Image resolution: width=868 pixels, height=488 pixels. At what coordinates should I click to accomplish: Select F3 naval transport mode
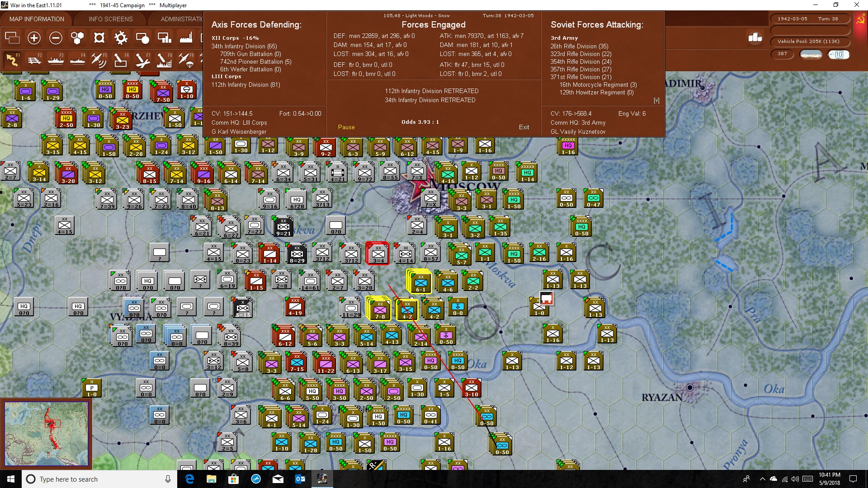[56, 60]
